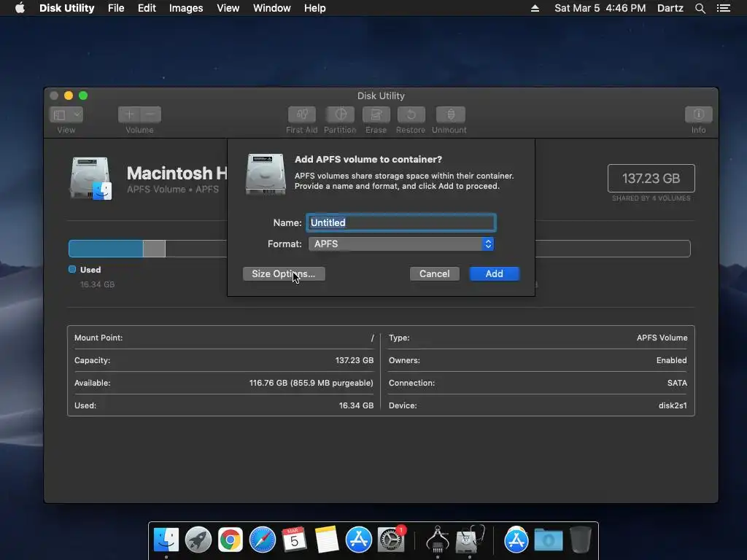Click the Mount Point label
747x560 pixels.
98,338
